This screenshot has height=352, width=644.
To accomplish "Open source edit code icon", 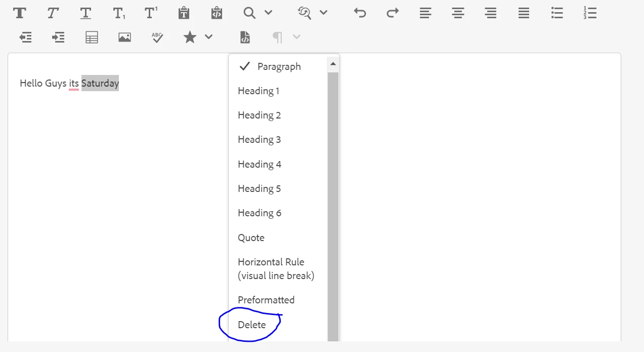I will coord(245,37).
